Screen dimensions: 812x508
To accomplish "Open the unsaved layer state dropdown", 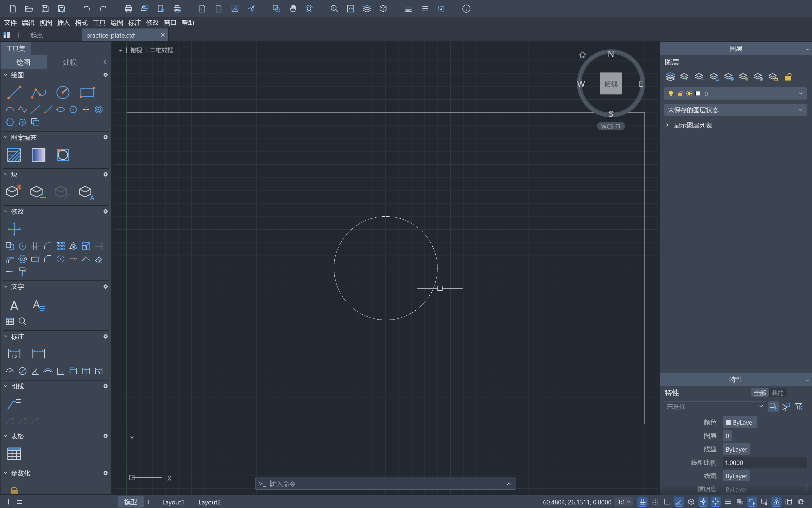I will pos(735,110).
